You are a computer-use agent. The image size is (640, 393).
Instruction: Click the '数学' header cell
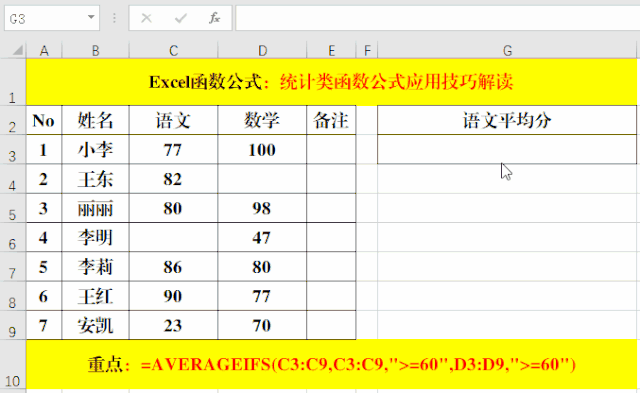coord(262,120)
